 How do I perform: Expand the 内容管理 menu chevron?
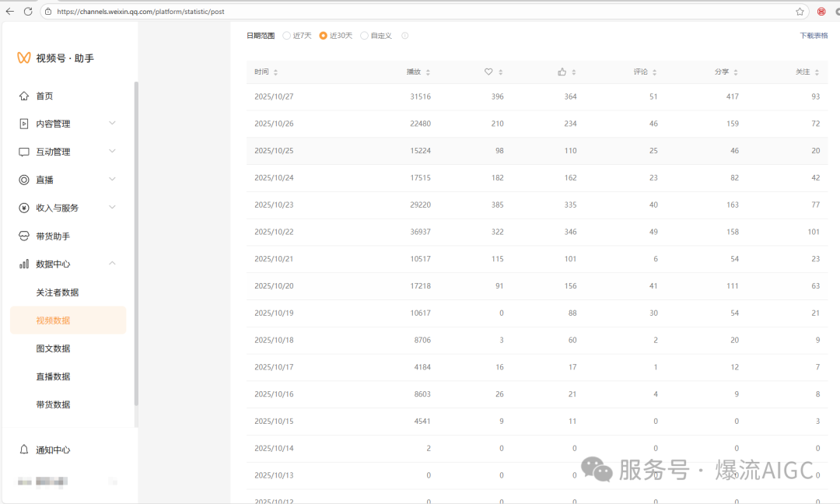pyautogui.click(x=112, y=123)
